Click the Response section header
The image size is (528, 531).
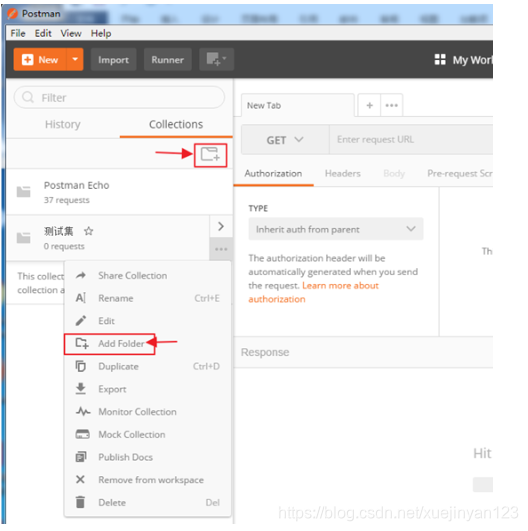point(265,352)
